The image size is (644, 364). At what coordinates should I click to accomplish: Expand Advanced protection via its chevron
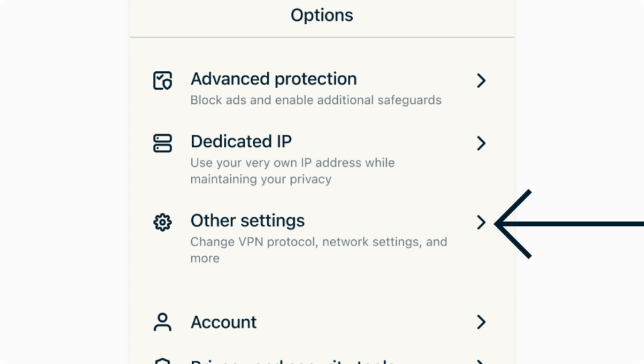click(482, 81)
